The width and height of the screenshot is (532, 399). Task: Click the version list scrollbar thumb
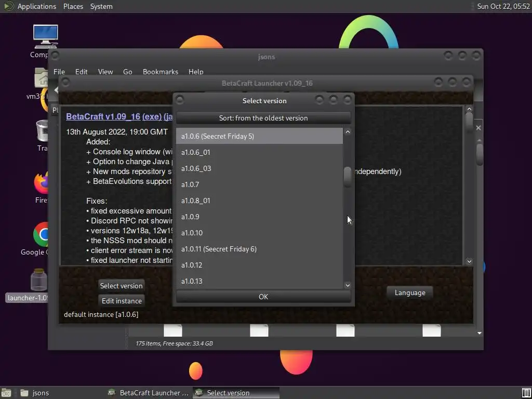348,177
